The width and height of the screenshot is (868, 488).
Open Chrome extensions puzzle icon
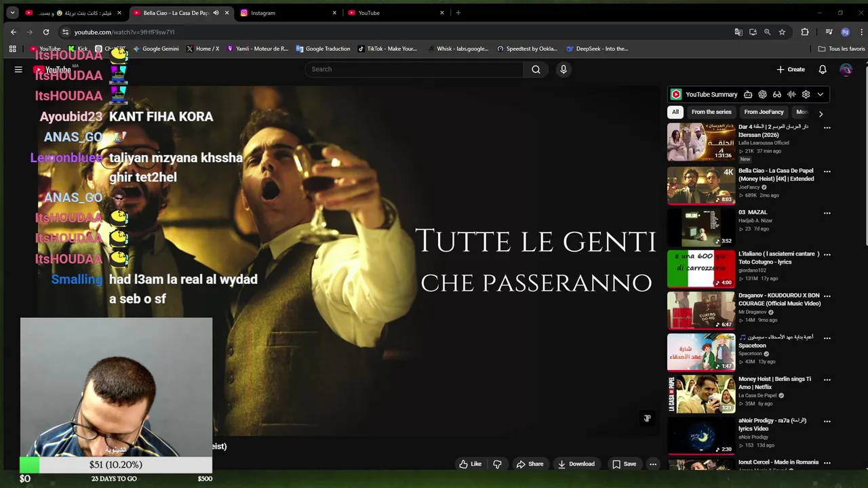coord(805,32)
